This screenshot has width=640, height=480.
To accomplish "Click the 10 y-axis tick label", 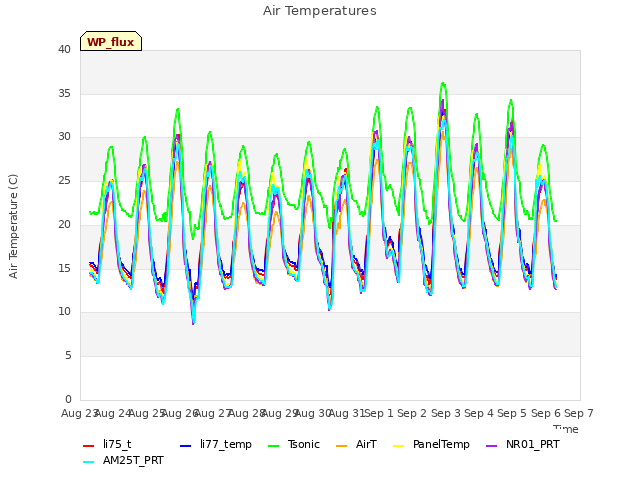I will point(64,312).
